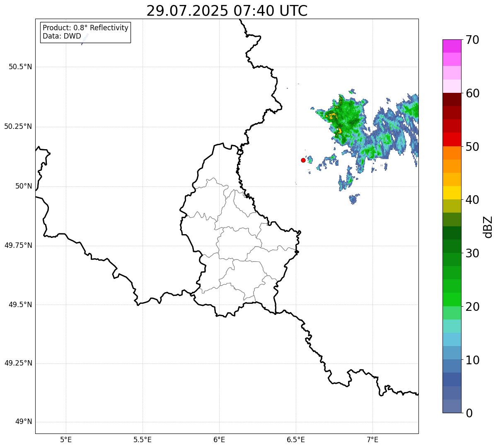Click the 'Data: DWD' label
Image resolution: width=498 pixels, height=448 pixels.
click(62, 36)
